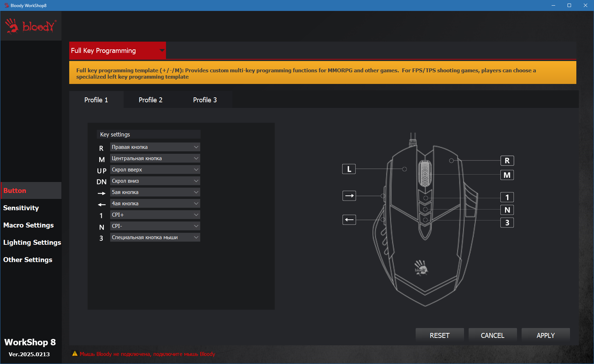Select the N button label on the mouse diagram
The image size is (594, 364).
coord(507,210)
